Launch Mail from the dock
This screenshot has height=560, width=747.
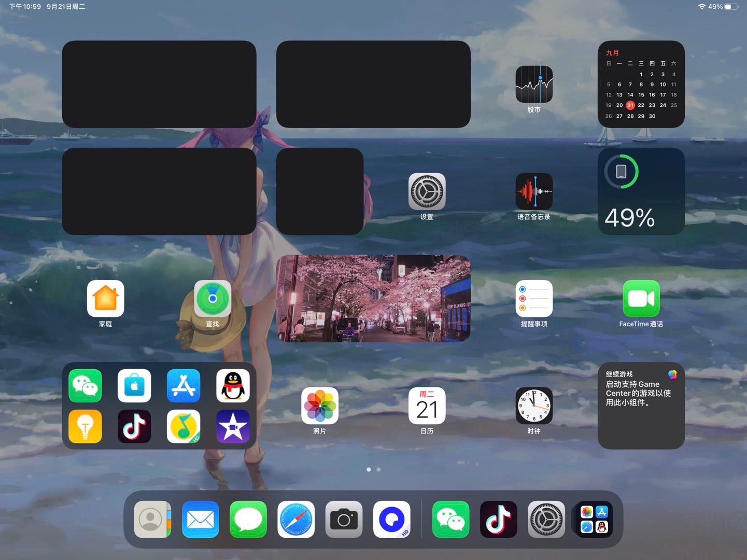(x=201, y=519)
